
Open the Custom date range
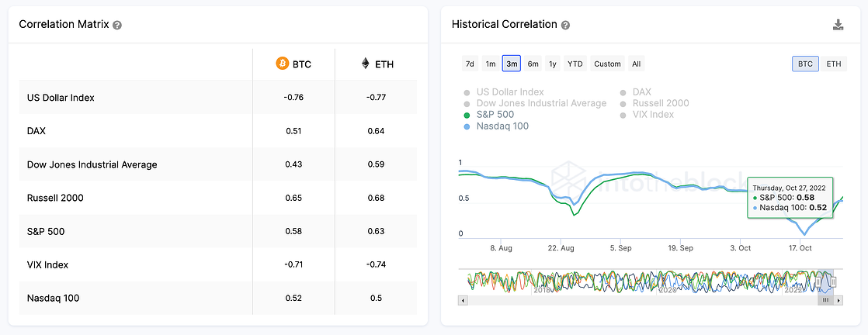point(607,64)
